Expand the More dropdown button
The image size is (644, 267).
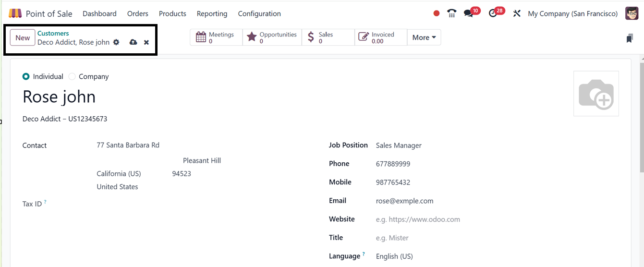pyautogui.click(x=424, y=37)
